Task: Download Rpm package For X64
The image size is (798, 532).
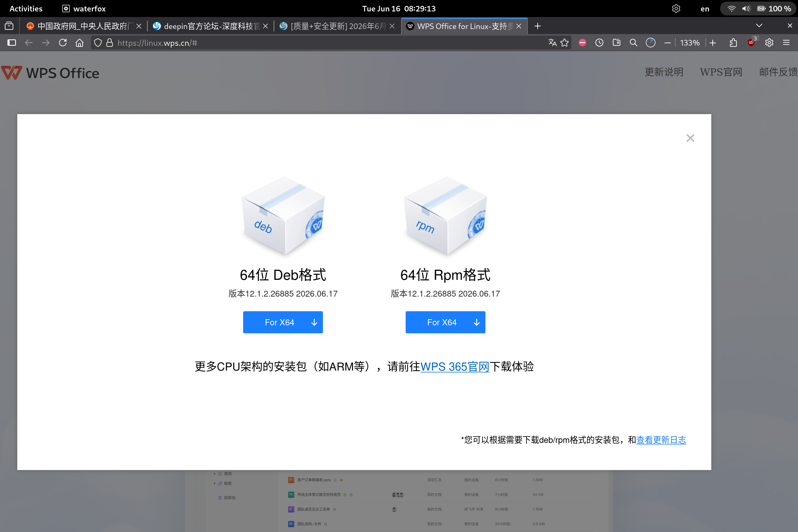Action: [x=445, y=322]
